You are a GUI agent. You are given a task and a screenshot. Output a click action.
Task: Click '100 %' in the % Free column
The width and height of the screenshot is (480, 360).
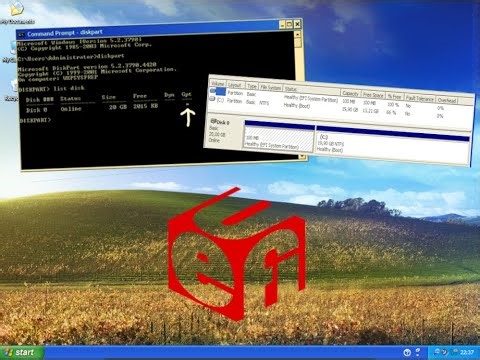(393, 104)
